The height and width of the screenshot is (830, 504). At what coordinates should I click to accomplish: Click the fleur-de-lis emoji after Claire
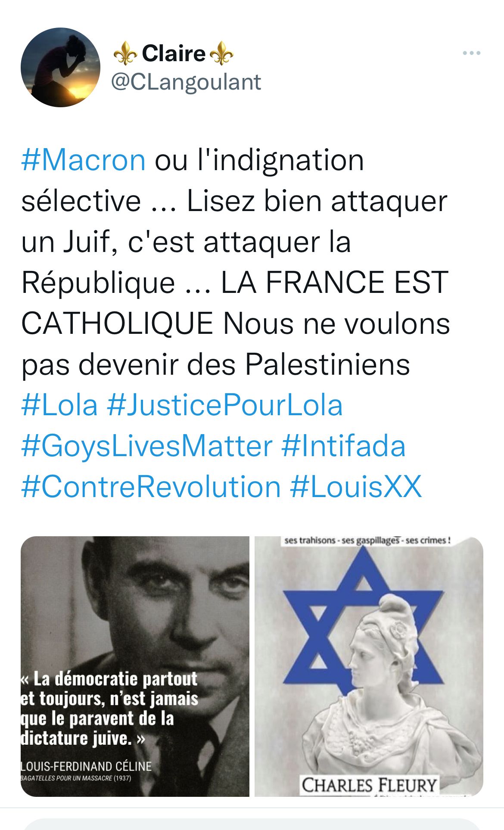[221, 53]
